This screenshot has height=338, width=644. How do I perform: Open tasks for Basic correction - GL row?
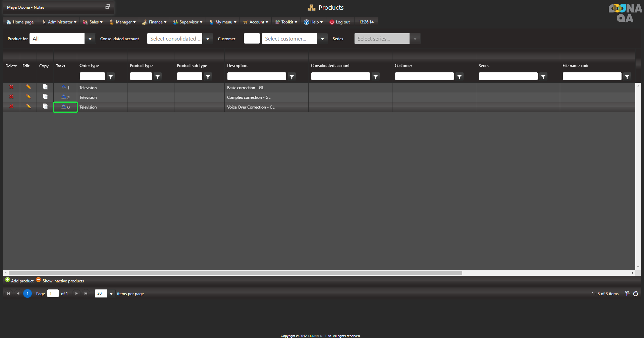point(65,88)
